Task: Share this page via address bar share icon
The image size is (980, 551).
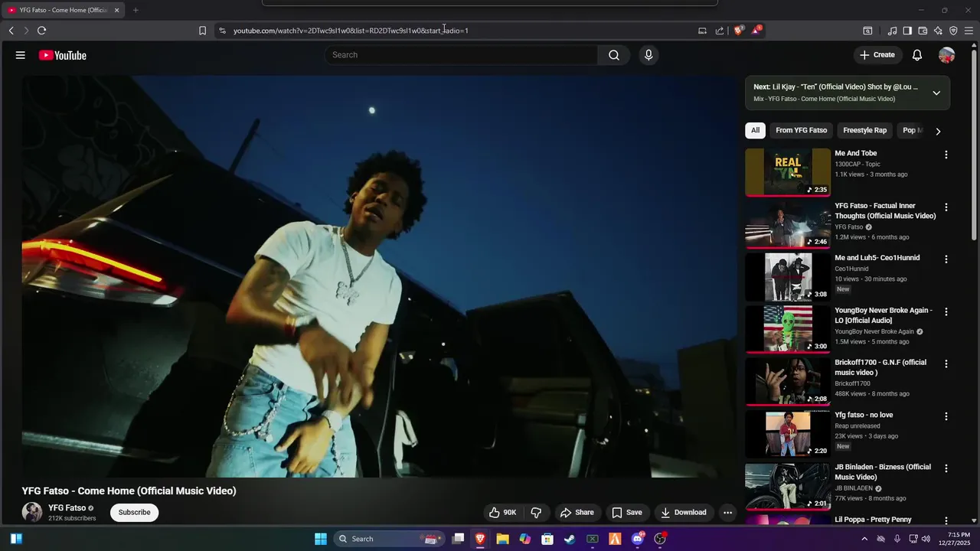Action: pyautogui.click(x=720, y=31)
